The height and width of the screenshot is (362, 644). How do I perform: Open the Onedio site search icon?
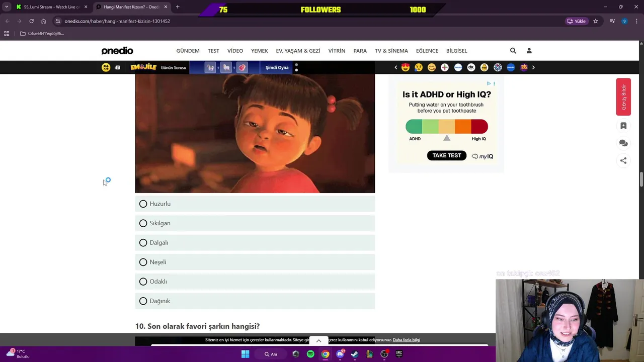tap(513, 51)
